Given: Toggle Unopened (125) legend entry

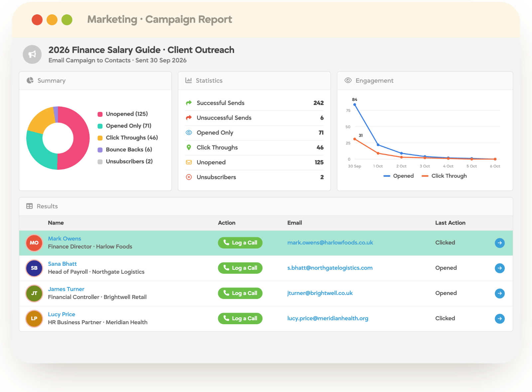Looking at the screenshot, I should (123, 114).
